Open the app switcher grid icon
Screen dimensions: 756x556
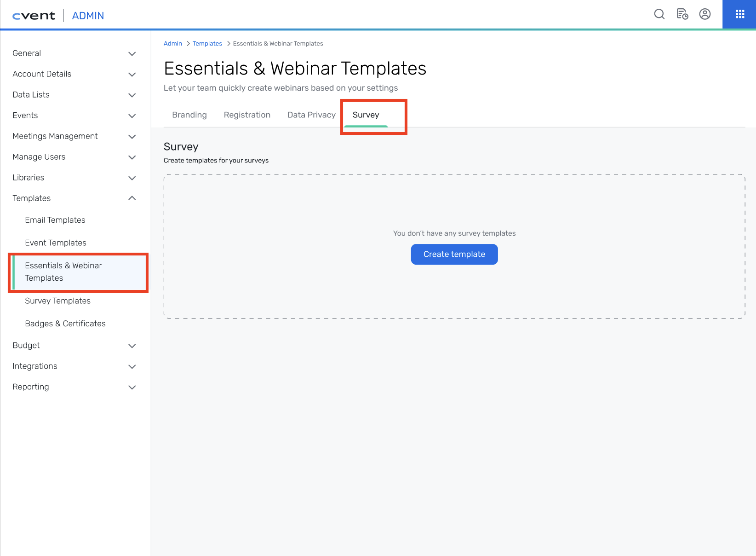tap(739, 14)
